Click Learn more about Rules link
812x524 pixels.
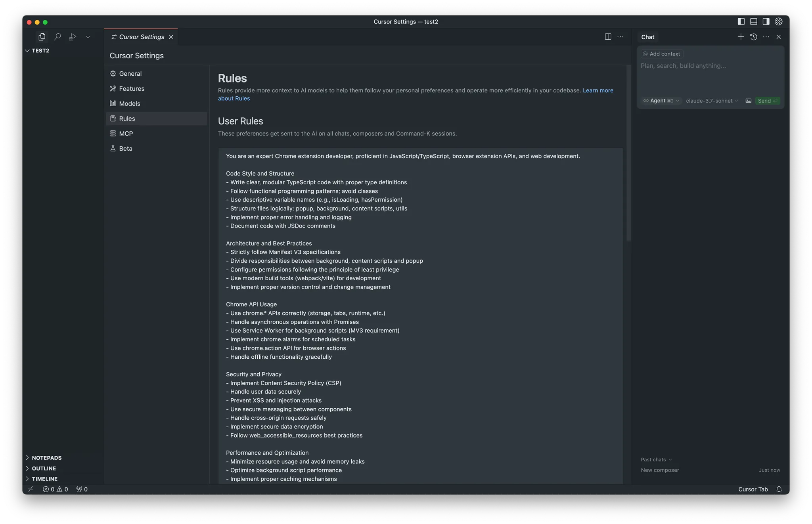(598, 90)
